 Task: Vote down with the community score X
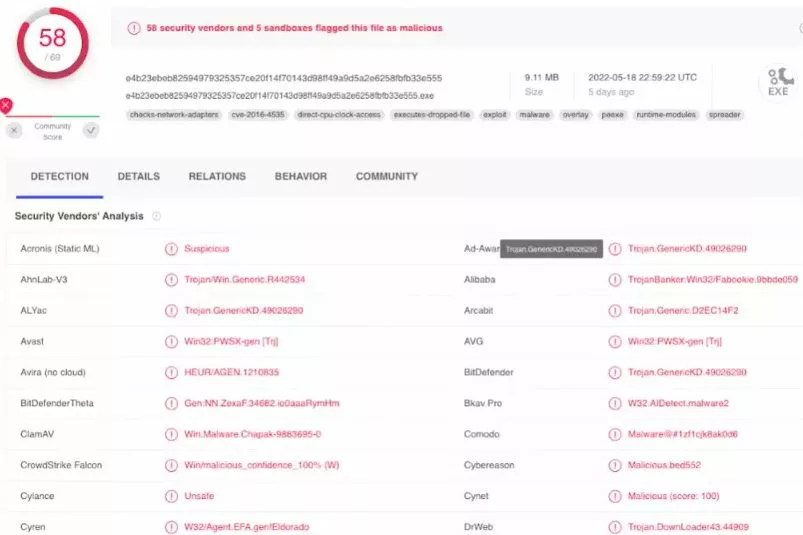pyautogui.click(x=14, y=131)
